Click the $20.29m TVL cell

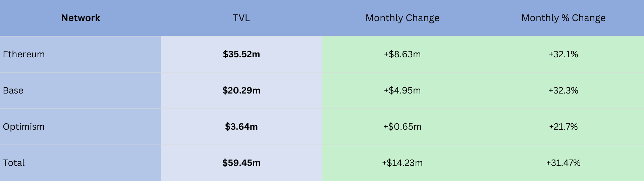coord(241,90)
